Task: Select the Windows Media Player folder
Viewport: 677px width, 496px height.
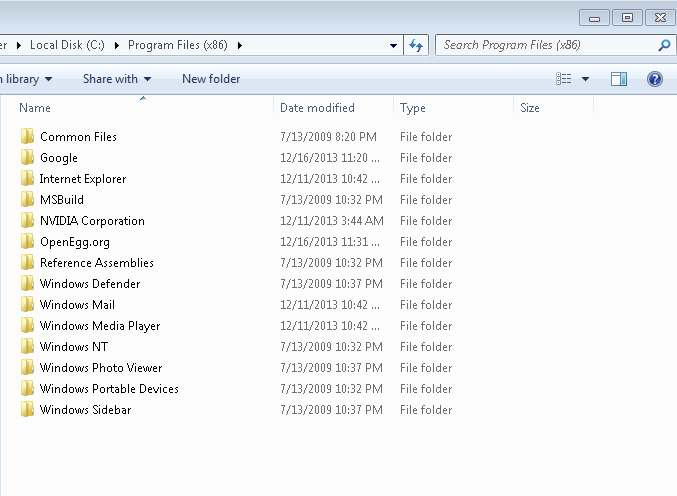Action: [x=100, y=325]
